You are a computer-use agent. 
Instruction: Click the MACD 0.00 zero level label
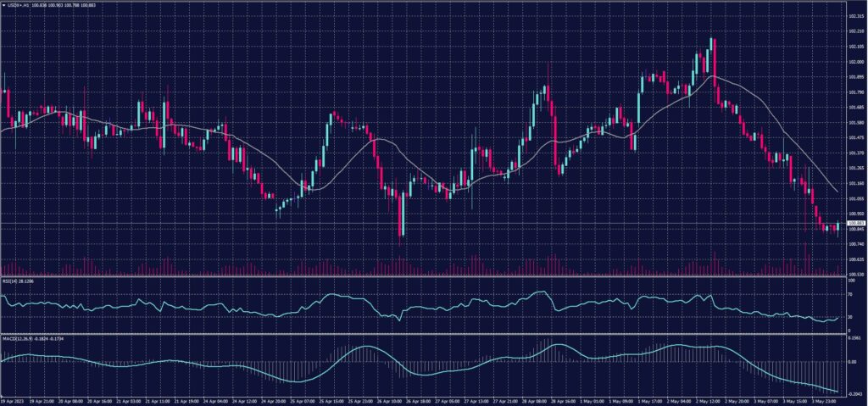coord(852,361)
